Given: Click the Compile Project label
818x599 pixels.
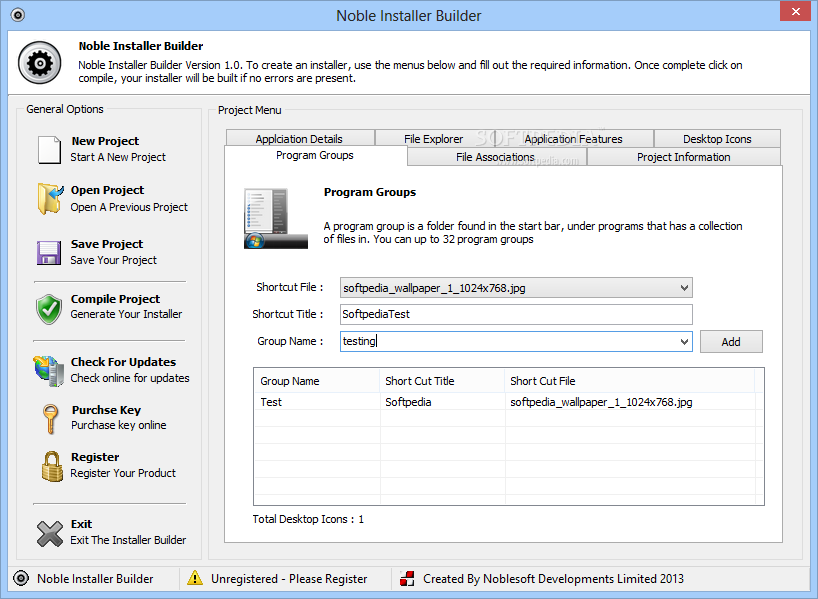Looking at the screenshot, I should [x=115, y=298].
